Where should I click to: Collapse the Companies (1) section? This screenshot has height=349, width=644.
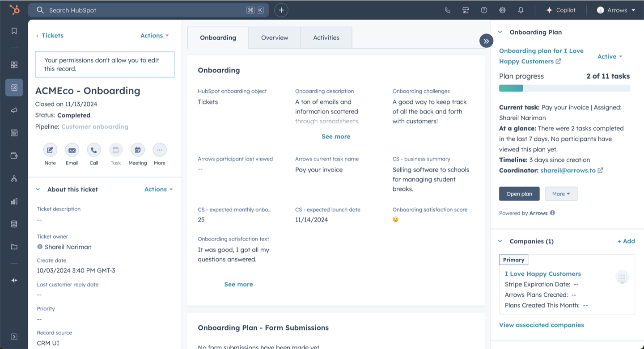(x=500, y=241)
